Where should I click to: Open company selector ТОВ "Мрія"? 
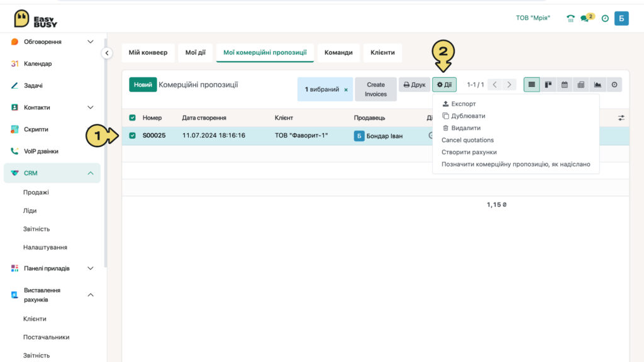coord(533,18)
